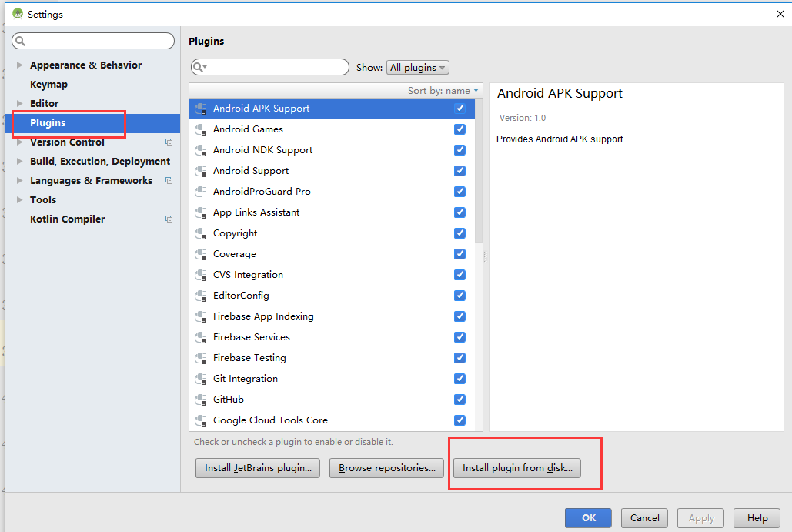This screenshot has height=532, width=792.
Task: Focus the plugins search field
Action: point(269,67)
